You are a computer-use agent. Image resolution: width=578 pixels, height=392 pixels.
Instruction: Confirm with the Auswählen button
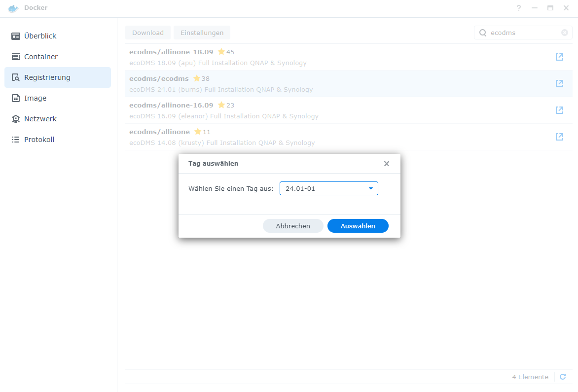[358, 226]
